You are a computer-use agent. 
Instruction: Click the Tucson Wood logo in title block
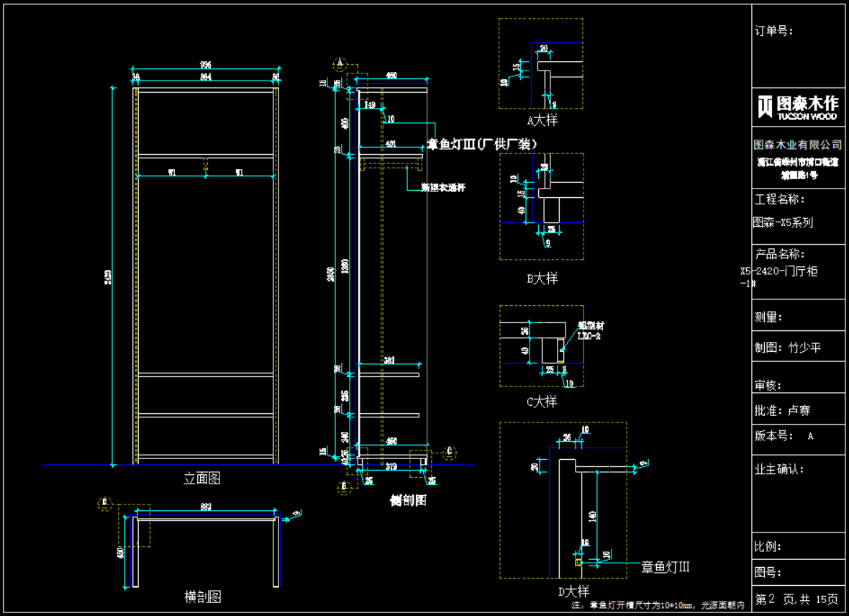[798, 107]
